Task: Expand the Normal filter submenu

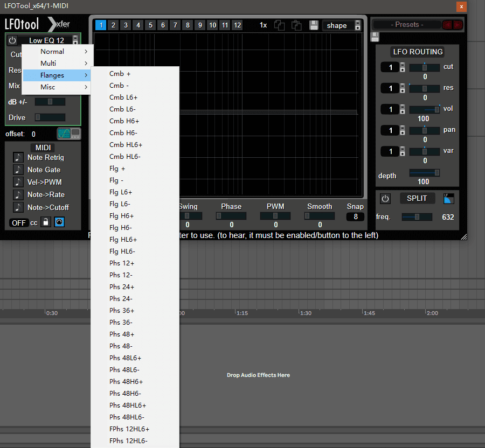Action: click(58, 52)
